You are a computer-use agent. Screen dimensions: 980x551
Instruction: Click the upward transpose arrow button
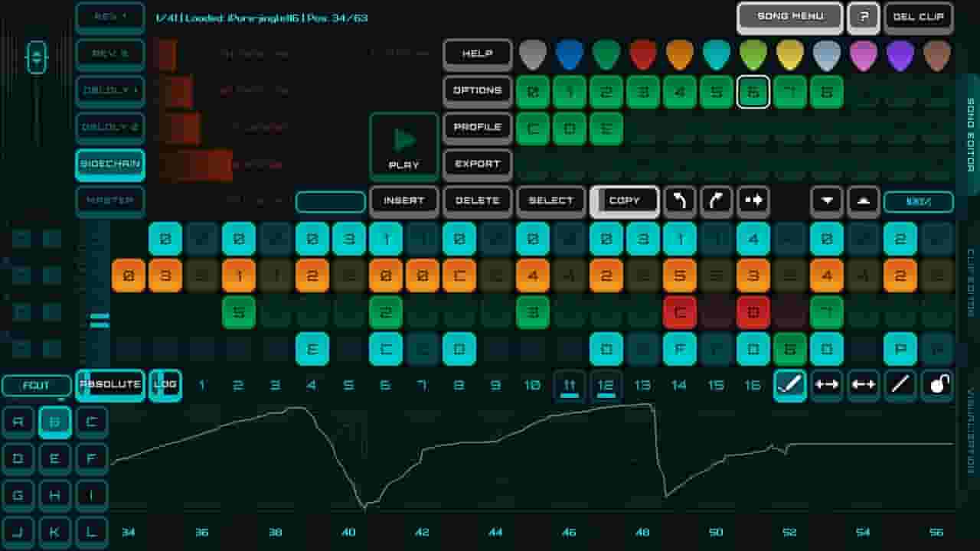coord(864,201)
